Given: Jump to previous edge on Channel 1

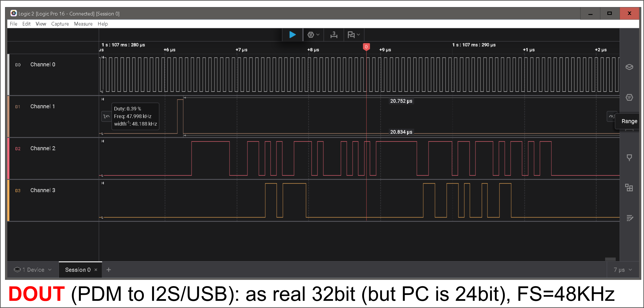Looking at the screenshot, I should [x=106, y=116].
